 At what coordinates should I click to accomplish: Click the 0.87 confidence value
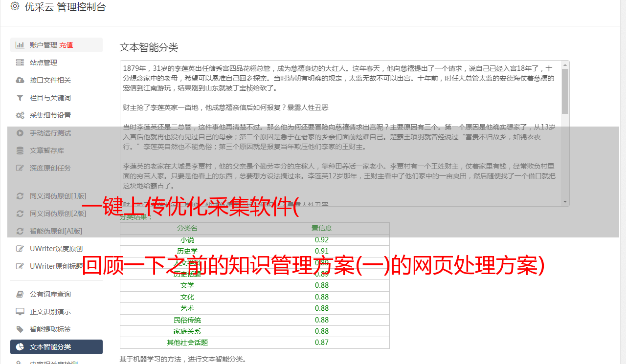pyautogui.click(x=322, y=343)
